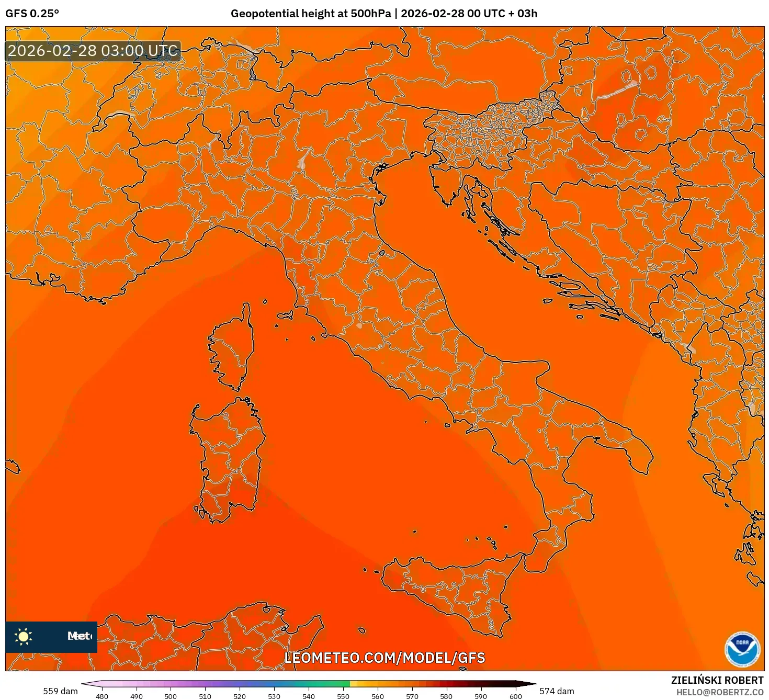Expand the 2026-02-28 00 UTC run selector

tap(453, 14)
